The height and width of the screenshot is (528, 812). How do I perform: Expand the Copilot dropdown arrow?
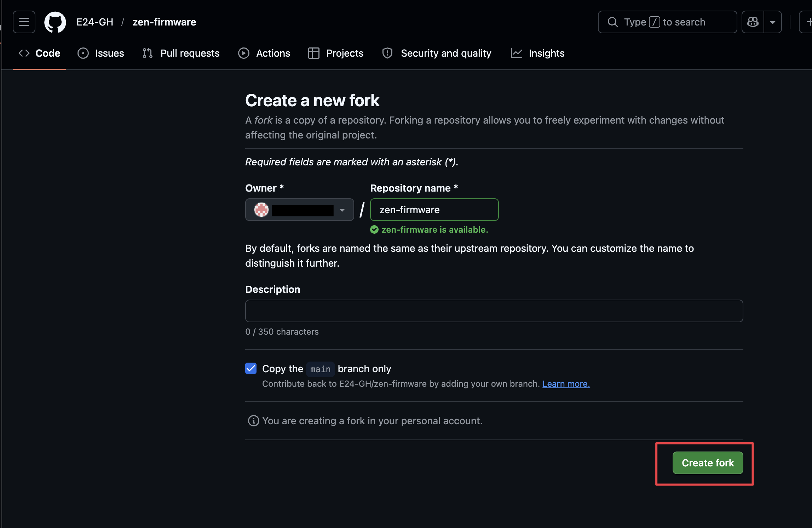point(773,22)
